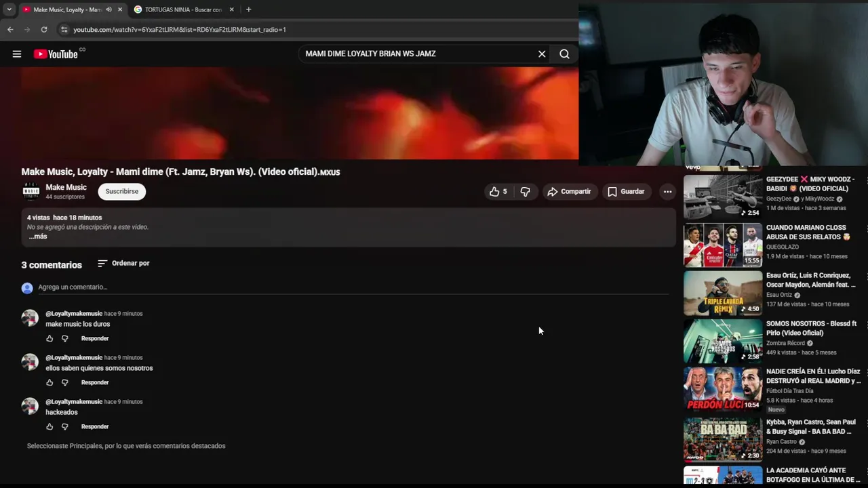868x488 pixels.
Task: Like 'ellos saben quienes somos nosotros' comment
Action: [x=50, y=382]
